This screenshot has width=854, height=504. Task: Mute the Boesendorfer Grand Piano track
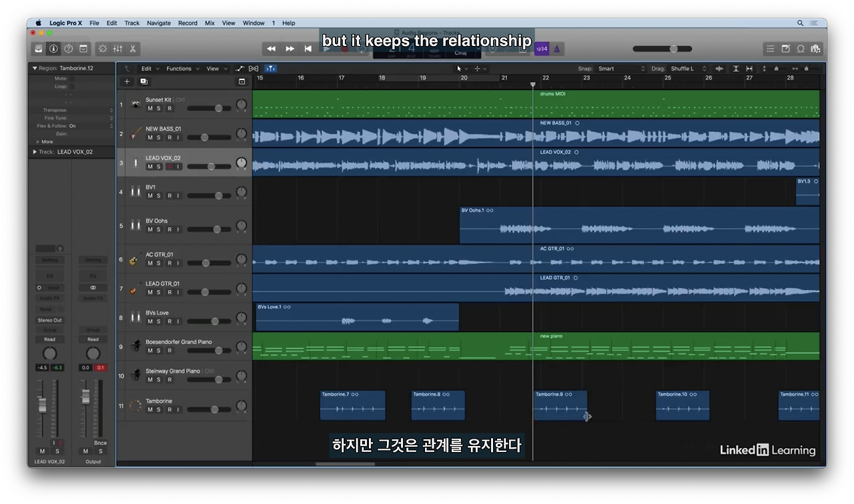[x=149, y=351]
